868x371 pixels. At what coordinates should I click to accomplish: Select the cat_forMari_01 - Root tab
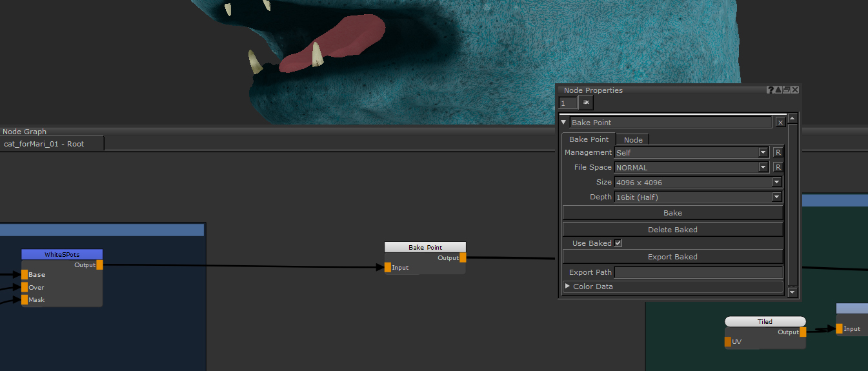[x=44, y=144]
